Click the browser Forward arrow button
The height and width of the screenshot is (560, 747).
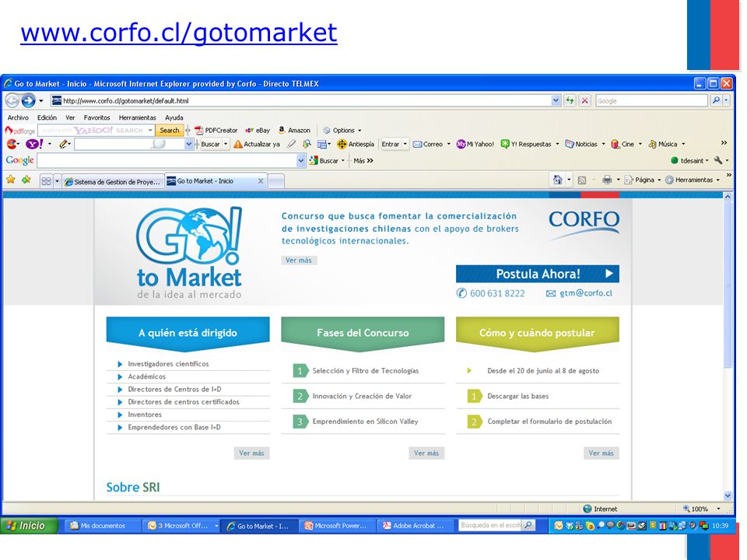click(28, 100)
